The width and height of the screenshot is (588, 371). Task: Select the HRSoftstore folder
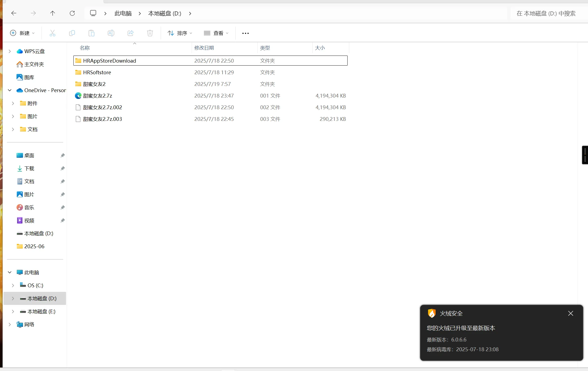coord(210,72)
